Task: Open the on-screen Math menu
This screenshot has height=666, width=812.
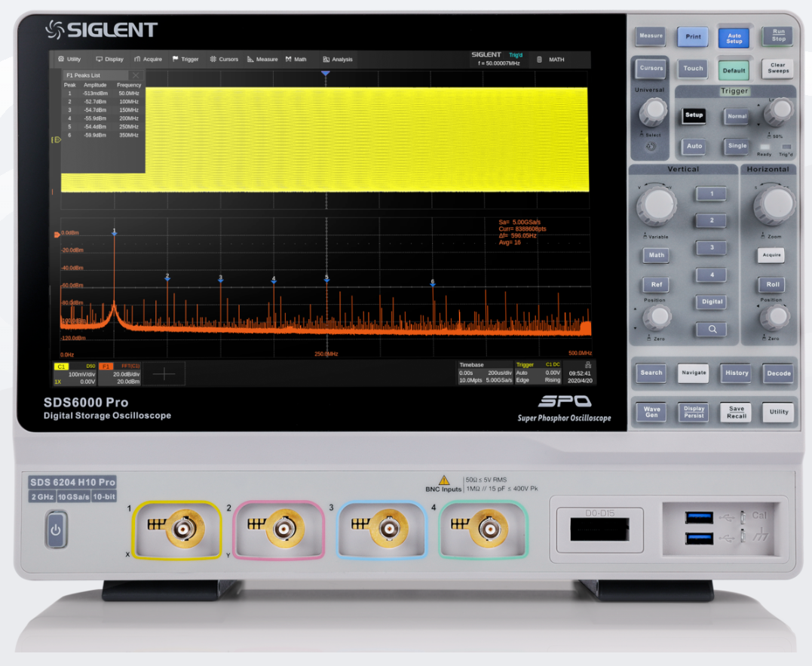Action: click(296, 59)
